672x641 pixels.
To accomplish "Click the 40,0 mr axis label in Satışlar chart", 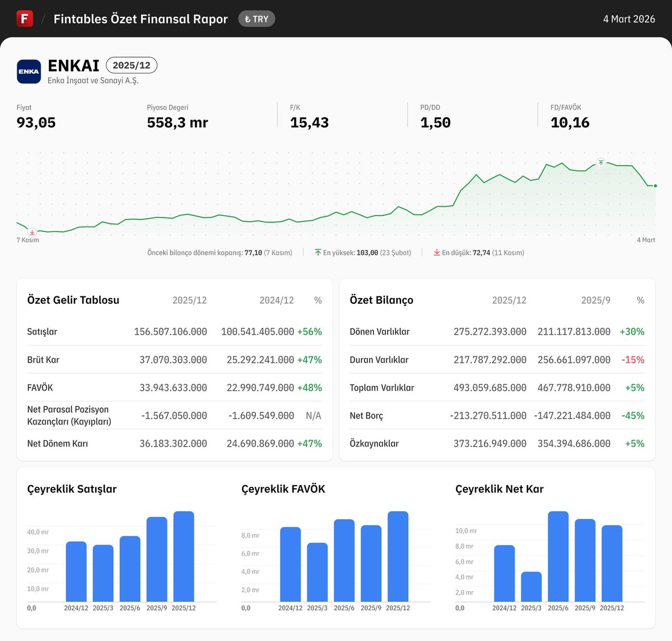I will [x=38, y=532].
